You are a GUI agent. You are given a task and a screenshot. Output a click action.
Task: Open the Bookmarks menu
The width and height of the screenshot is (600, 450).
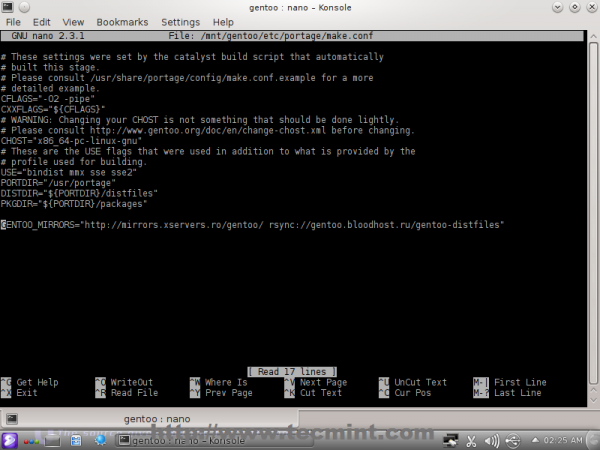[x=122, y=22]
